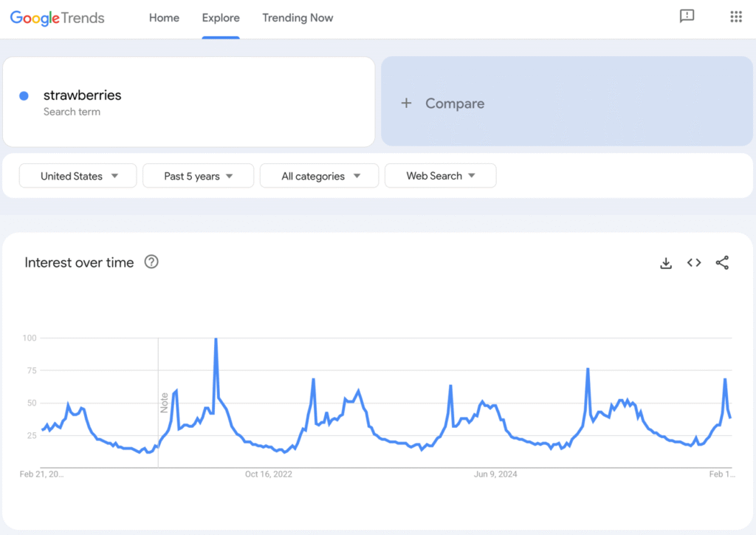Switch to the Home tab

[x=164, y=18]
